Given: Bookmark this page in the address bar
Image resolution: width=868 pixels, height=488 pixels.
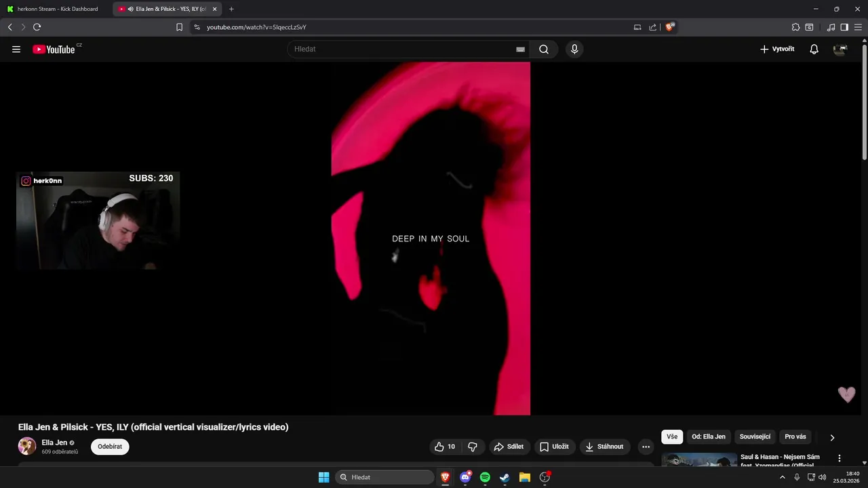Looking at the screenshot, I should pyautogui.click(x=179, y=27).
